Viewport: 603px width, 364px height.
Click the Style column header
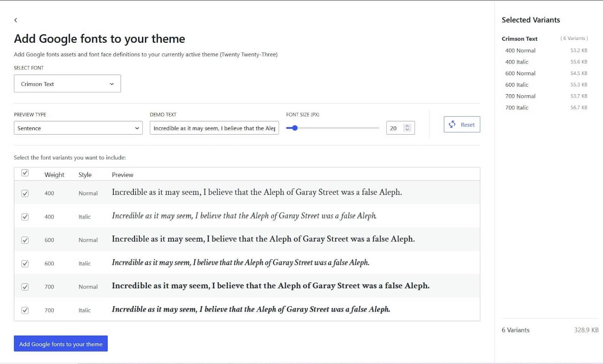[85, 175]
